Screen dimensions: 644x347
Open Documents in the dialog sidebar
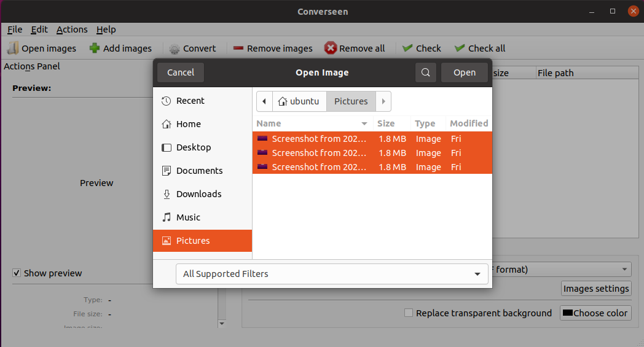tap(203, 171)
